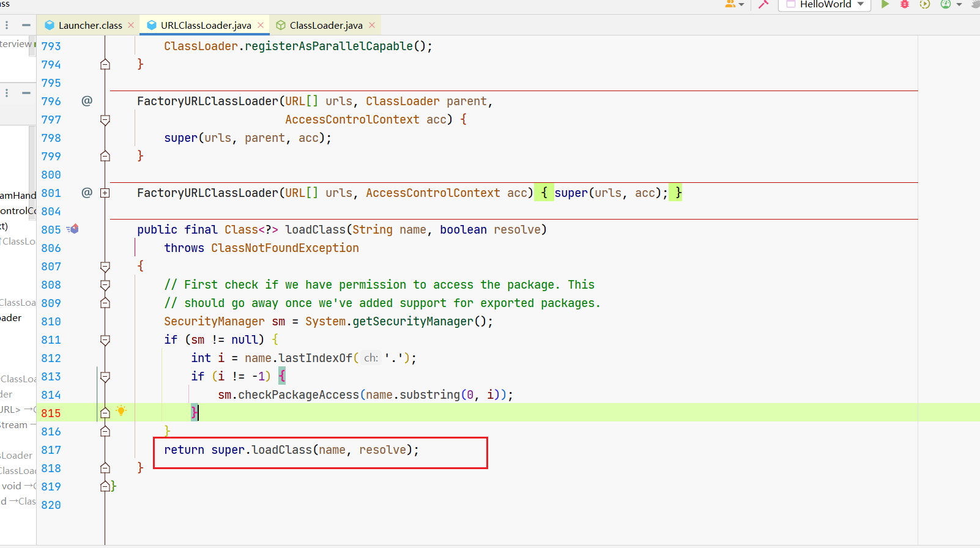The height and width of the screenshot is (548, 980).
Task: Click AccessControlContext on line 797
Action: click(352, 119)
